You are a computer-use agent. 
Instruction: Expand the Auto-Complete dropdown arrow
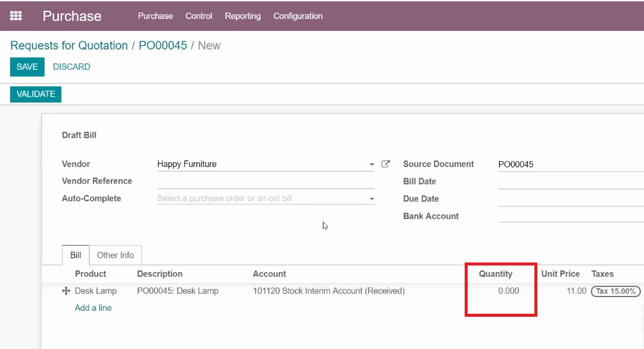[x=372, y=199]
